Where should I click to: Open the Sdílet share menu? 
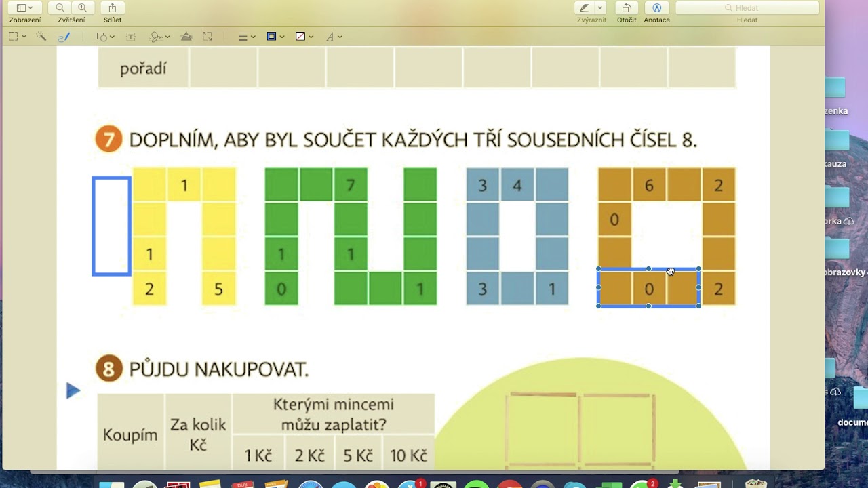pos(113,7)
